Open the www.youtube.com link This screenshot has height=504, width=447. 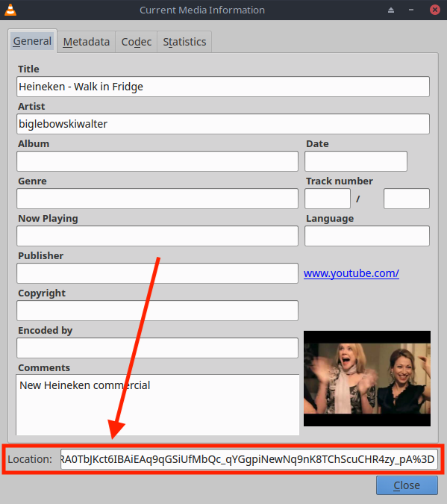click(351, 273)
